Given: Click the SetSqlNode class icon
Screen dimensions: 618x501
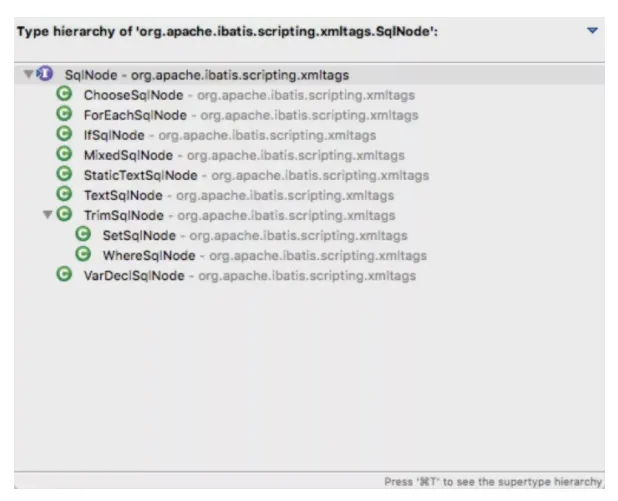Looking at the screenshot, I should [83, 234].
